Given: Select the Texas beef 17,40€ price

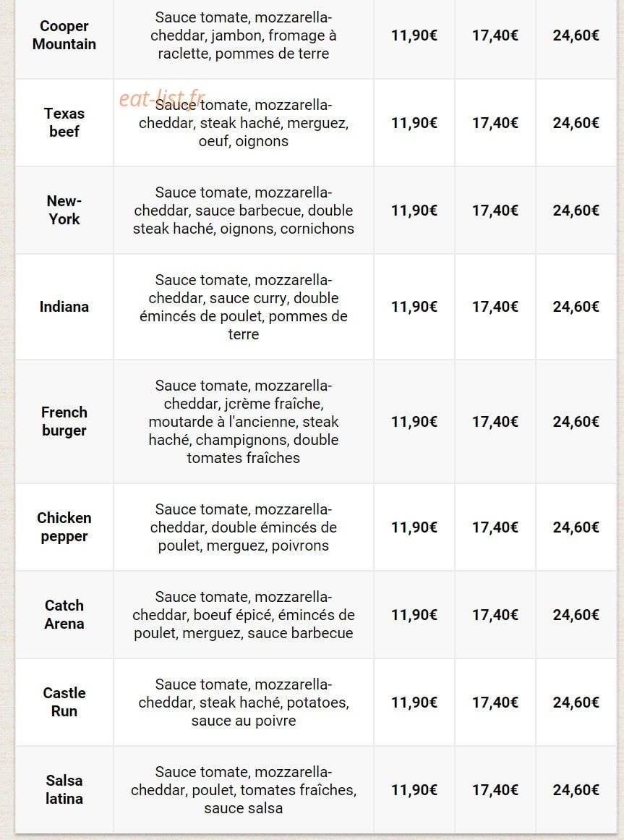Looking at the screenshot, I should [495, 123].
